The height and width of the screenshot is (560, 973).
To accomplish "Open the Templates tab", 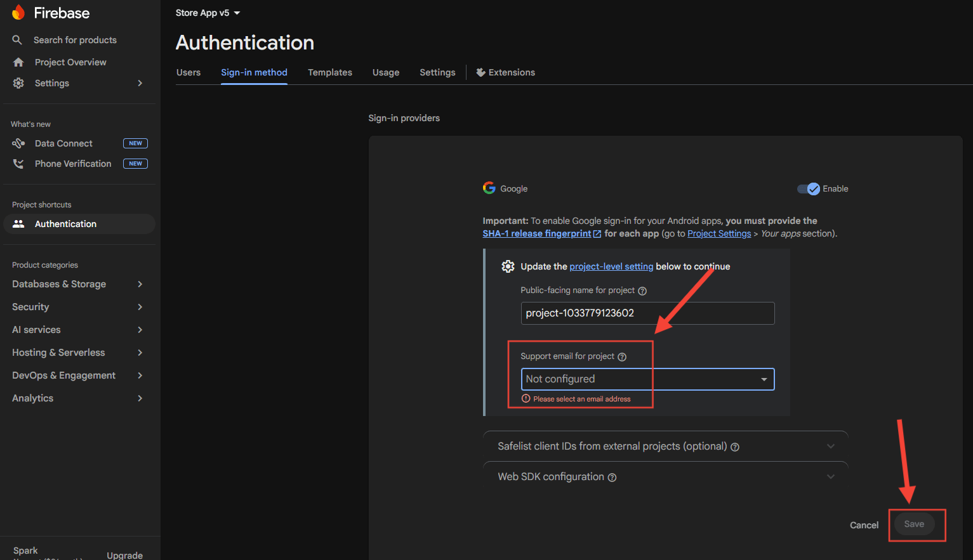I will pyautogui.click(x=330, y=72).
